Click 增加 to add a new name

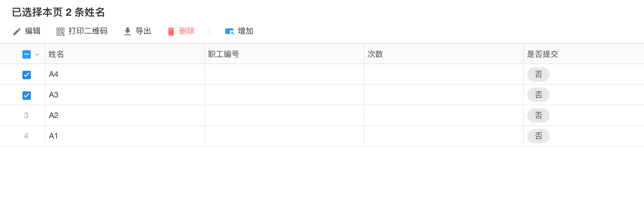(x=245, y=31)
